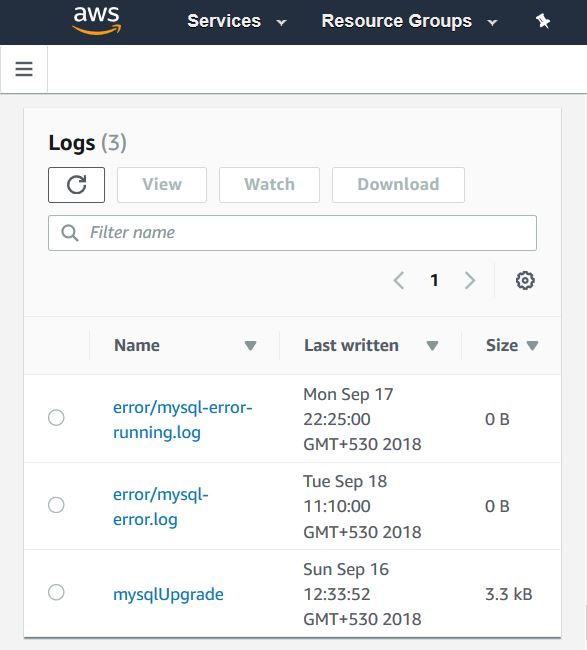Click the Mon Sep 17 22:25:00 timestamp
The height and width of the screenshot is (650, 587).
(x=362, y=419)
